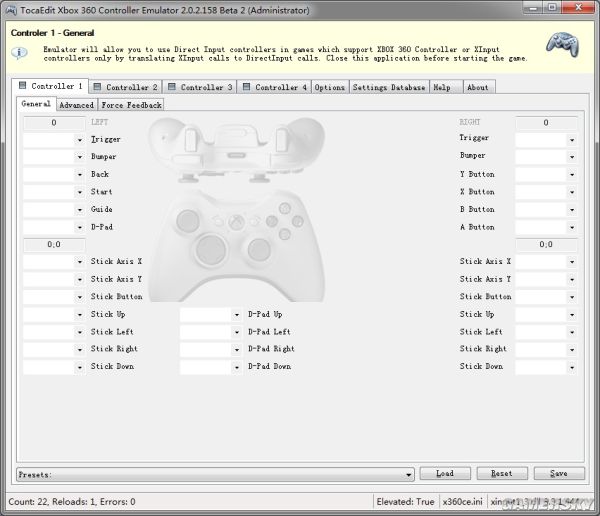600x516 pixels.
Task: Click the front-view controller image
Action: tap(236, 245)
